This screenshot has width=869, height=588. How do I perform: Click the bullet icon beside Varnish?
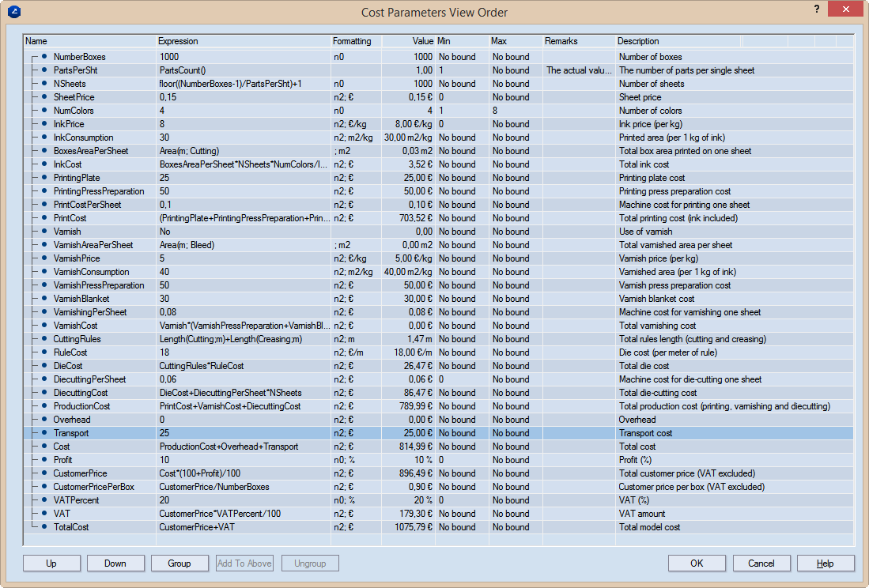[44, 232]
